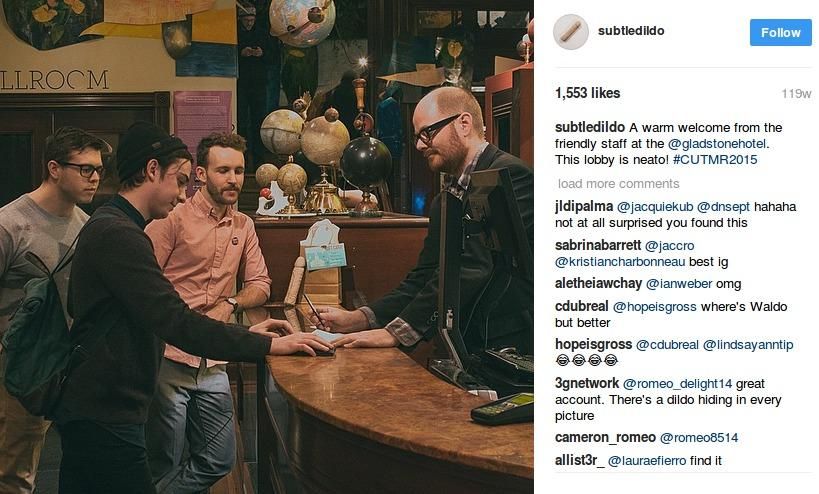The width and height of the screenshot is (819, 494).
Task: Open the subtledildo profile avatar
Action: 570,32
